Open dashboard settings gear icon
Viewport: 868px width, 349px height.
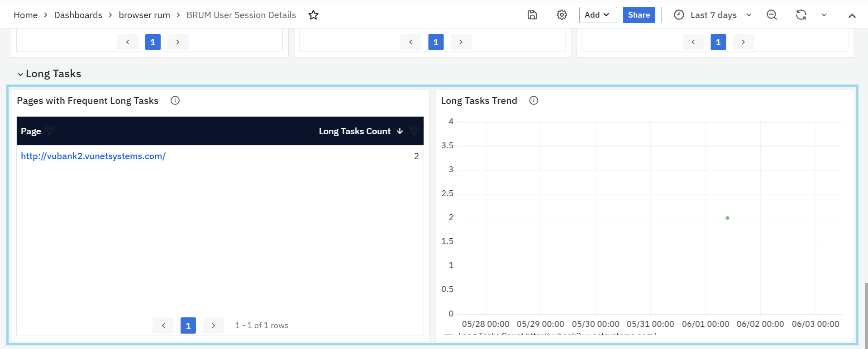[562, 15]
